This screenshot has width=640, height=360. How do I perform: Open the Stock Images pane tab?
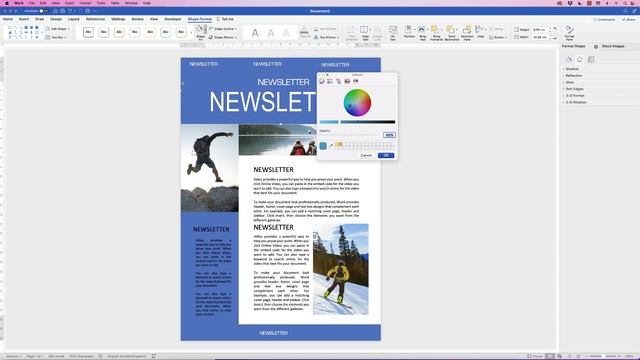613,47
